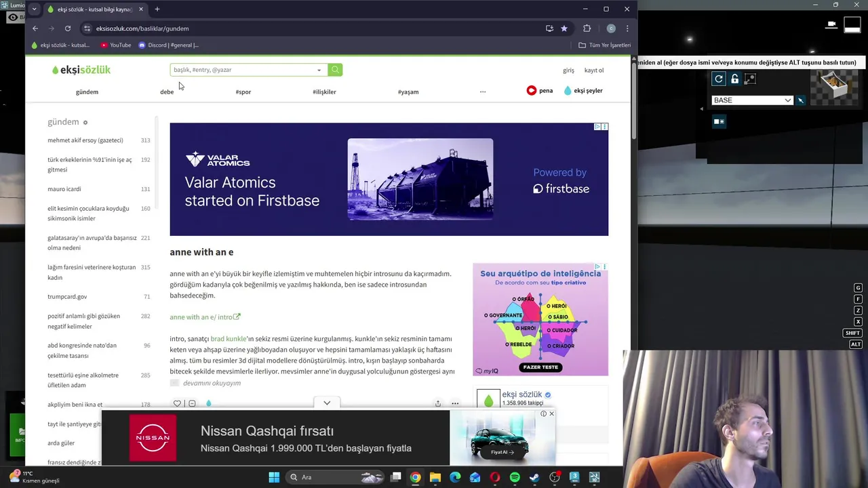
Task: Open Spotify from the taskbar
Action: coord(515,477)
